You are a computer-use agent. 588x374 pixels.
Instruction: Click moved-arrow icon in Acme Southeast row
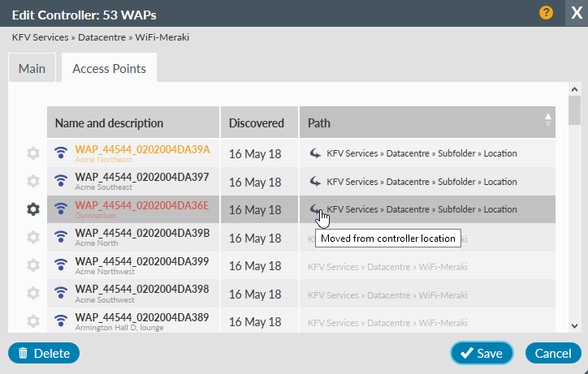tap(316, 181)
